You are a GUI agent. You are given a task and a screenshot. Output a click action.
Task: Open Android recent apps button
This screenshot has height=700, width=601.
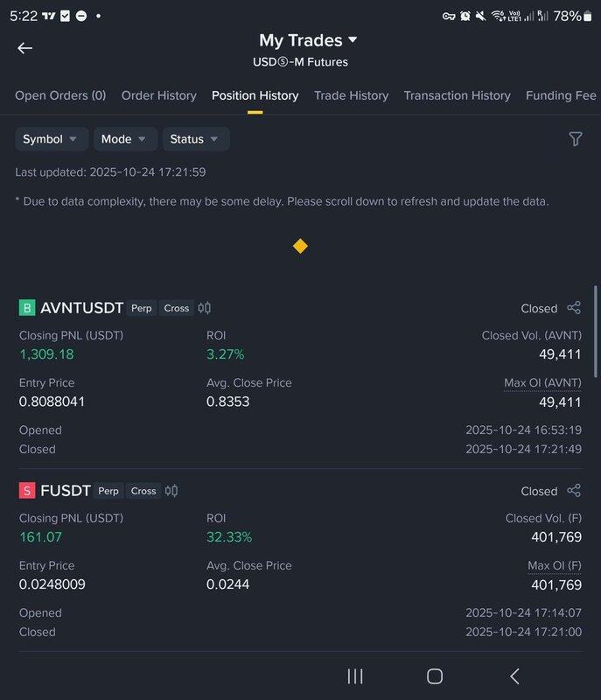click(355, 675)
